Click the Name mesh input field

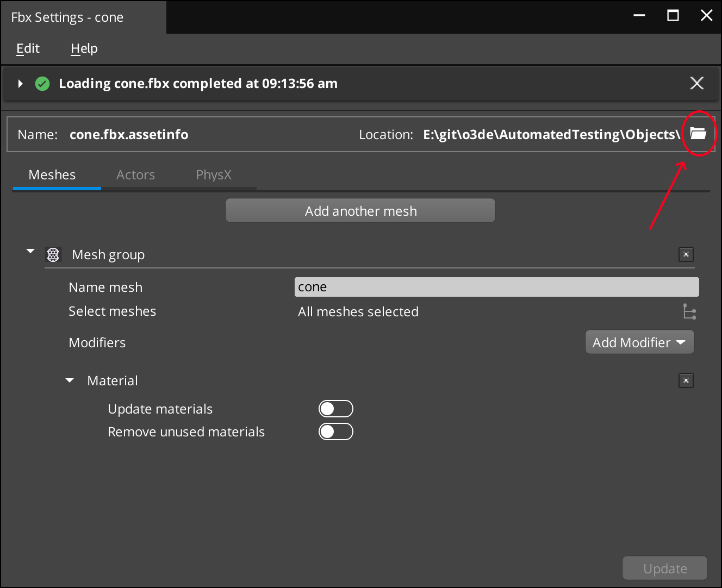pyautogui.click(x=496, y=287)
